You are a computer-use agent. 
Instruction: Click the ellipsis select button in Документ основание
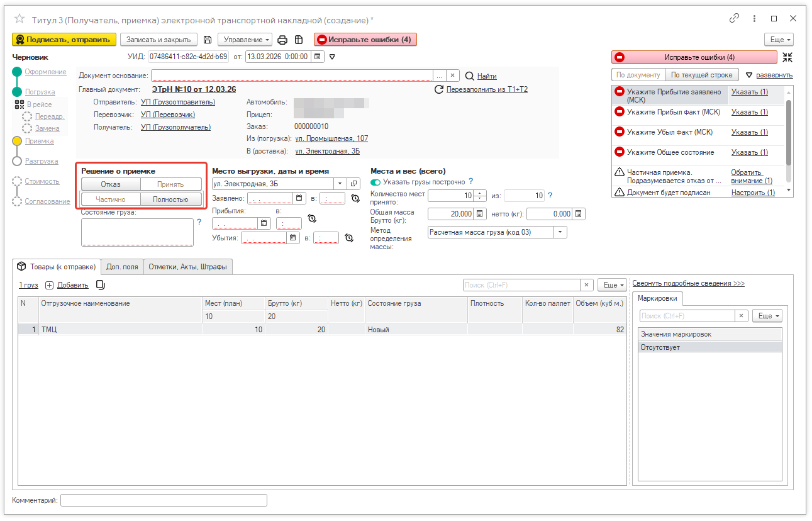440,76
